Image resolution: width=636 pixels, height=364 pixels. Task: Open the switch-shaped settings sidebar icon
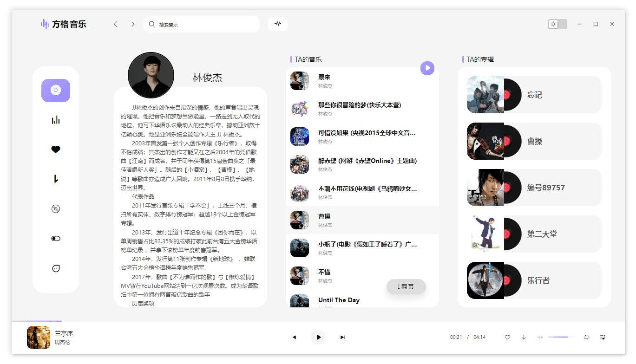pos(56,239)
